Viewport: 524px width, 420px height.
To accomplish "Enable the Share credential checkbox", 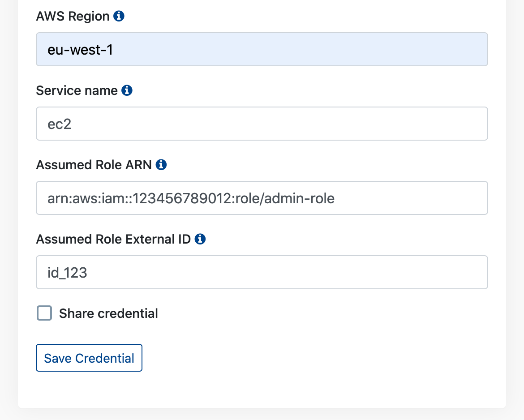I will click(44, 313).
